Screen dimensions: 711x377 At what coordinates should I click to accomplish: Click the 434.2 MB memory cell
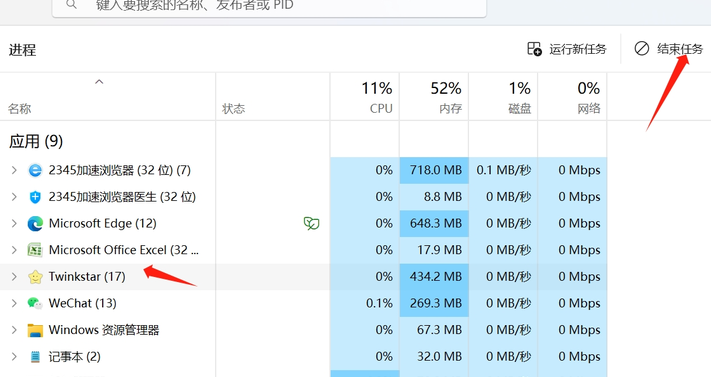[x=434, y=277]
